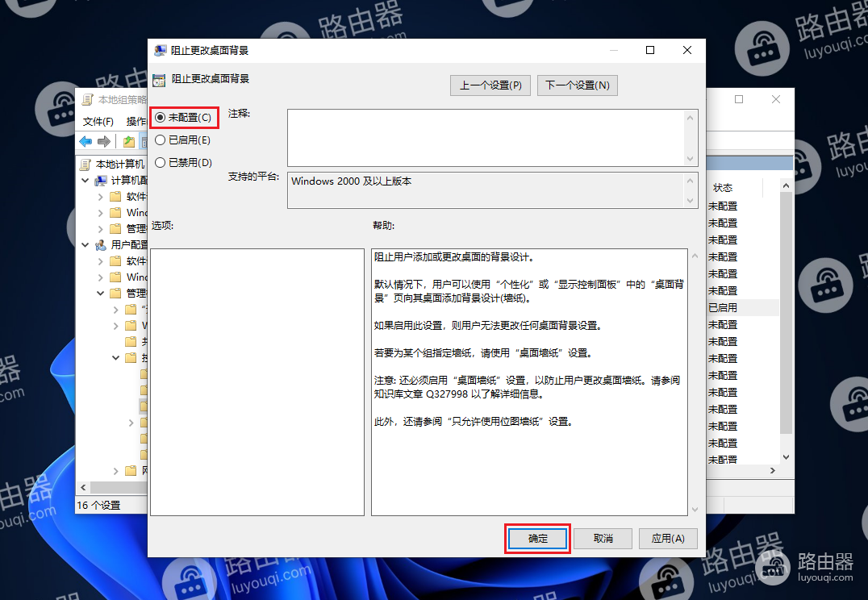Click the dialog title bar icon
The height and width of the screenshot is (600, 868).
(x=160, y=50)
